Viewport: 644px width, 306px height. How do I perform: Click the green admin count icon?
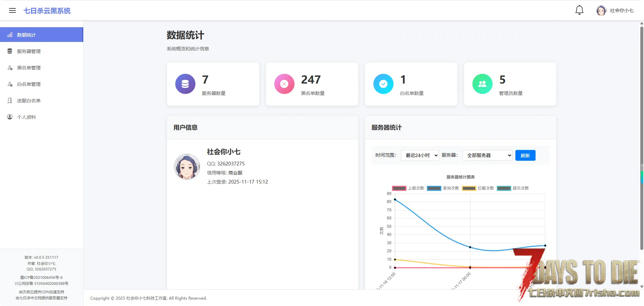click(x=482, y=84)
